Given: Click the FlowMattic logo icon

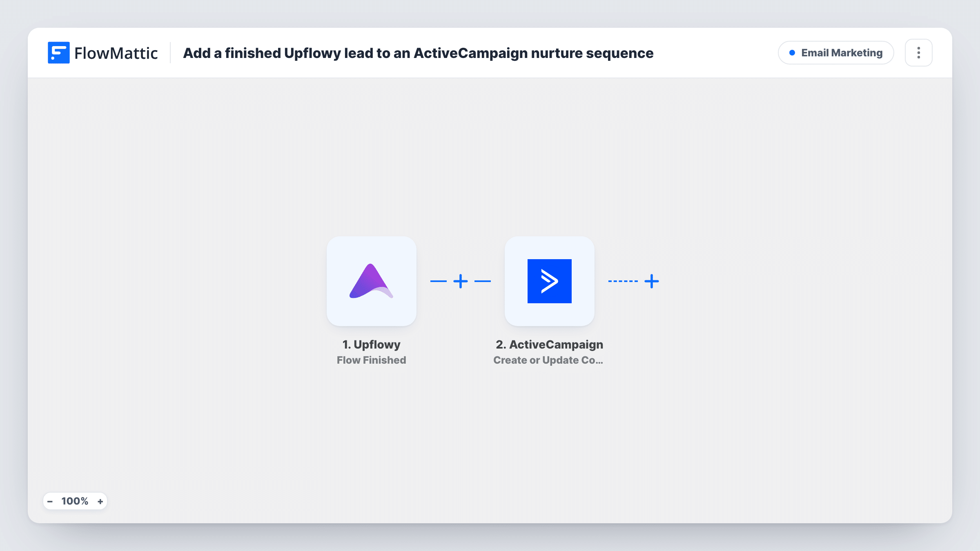Looking at the screenshot, I should 58,53.
